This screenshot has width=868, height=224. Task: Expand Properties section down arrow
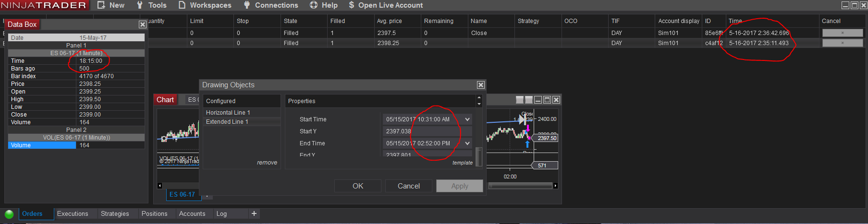[x=479, y=104]
